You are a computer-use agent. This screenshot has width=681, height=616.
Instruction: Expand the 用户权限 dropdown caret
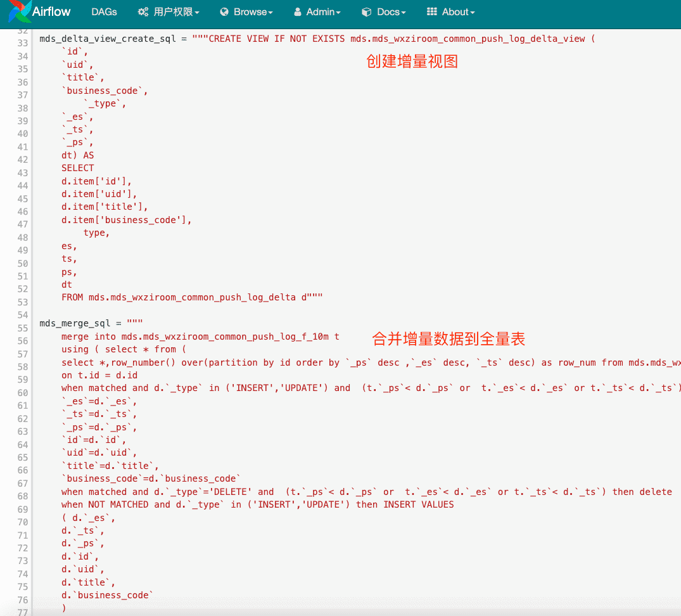(x=197, y=13)
